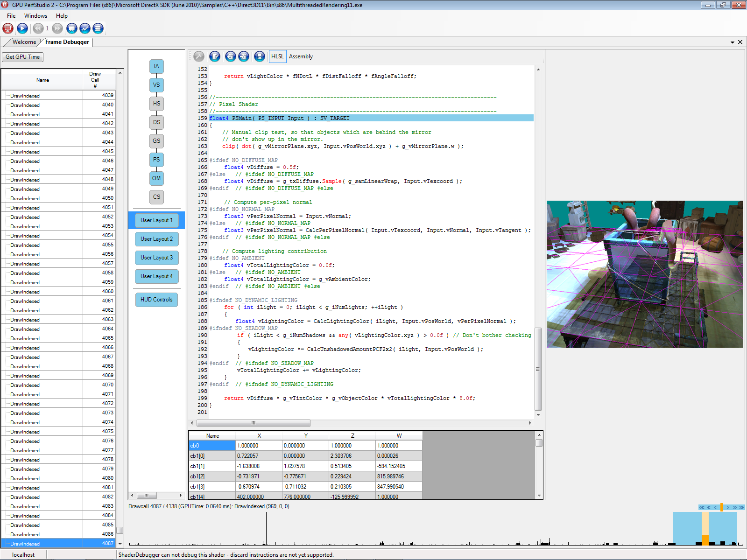
Task: Click the save shader floppy disk icon
Action: [260, 56]
